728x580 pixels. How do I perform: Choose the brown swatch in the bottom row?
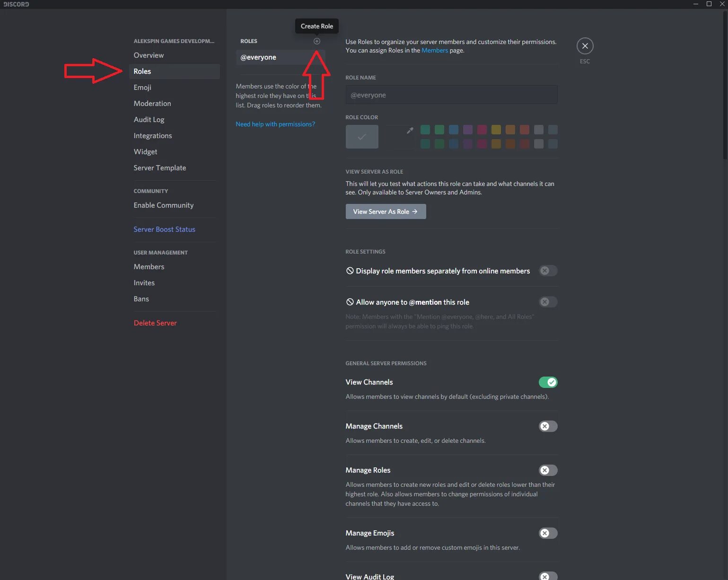pyautogui.click(x=510, y=144)
